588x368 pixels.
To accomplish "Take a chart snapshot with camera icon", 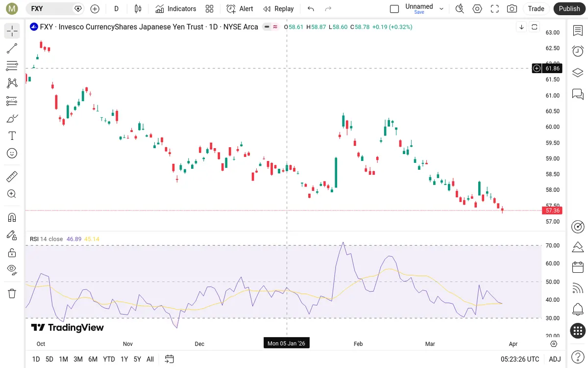I will point(512,8).
